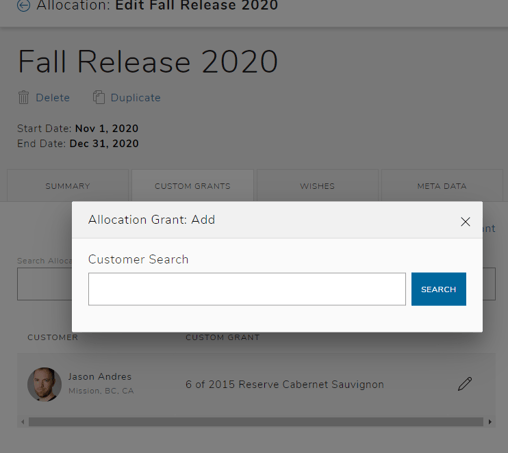The image size is (508, 453).
Task: Click the Delete link text
Action: coord(53,98)
